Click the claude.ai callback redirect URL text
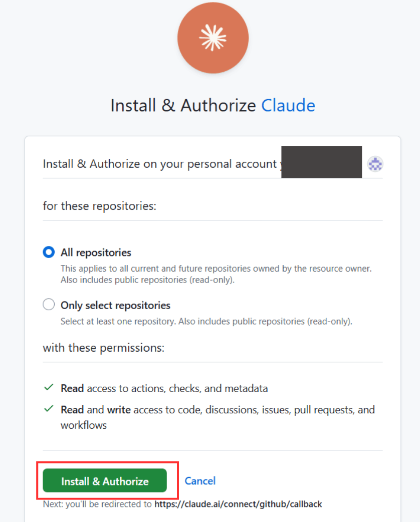The image size is (420, 522). click(238, 504)
